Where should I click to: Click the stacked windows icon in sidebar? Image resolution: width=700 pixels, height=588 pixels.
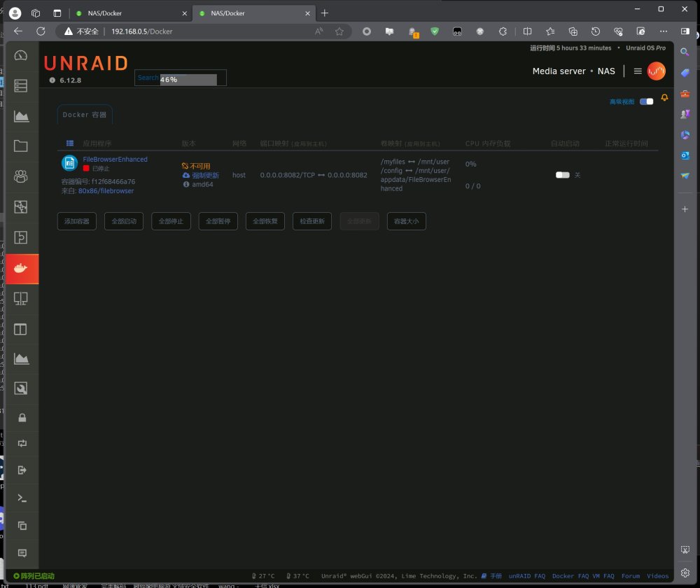(22, 526)
